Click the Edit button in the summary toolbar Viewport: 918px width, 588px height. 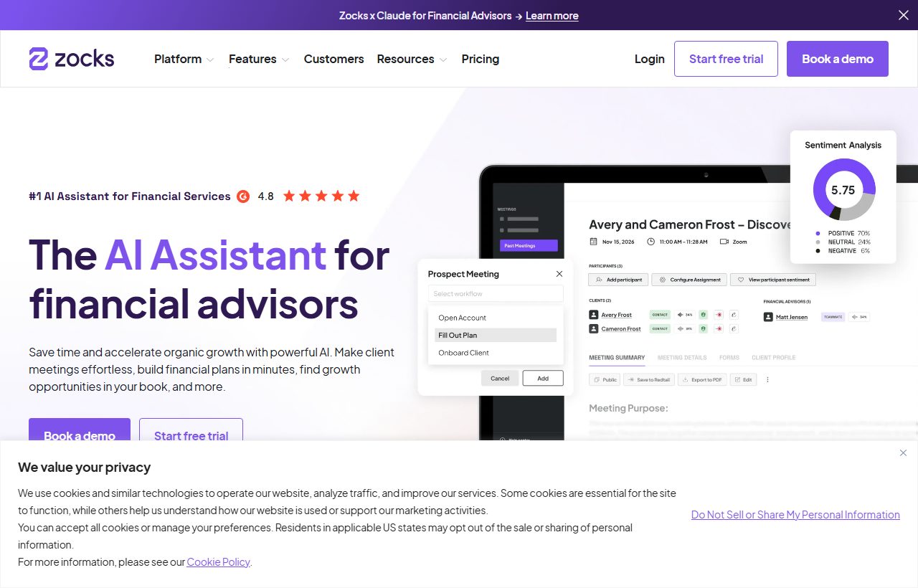743,379
